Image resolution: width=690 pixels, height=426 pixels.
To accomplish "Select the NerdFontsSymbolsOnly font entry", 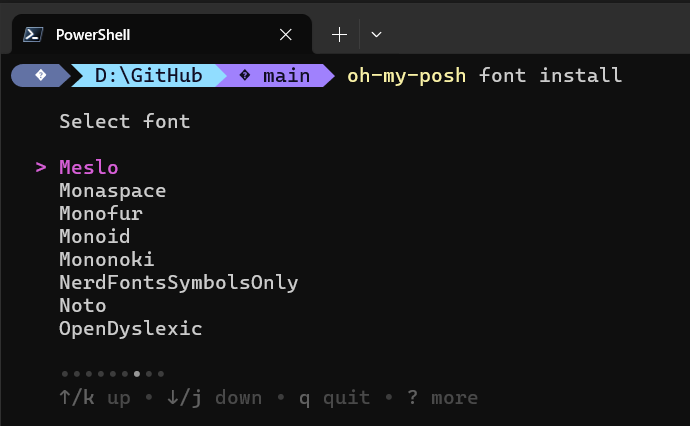I will (179, 283).
